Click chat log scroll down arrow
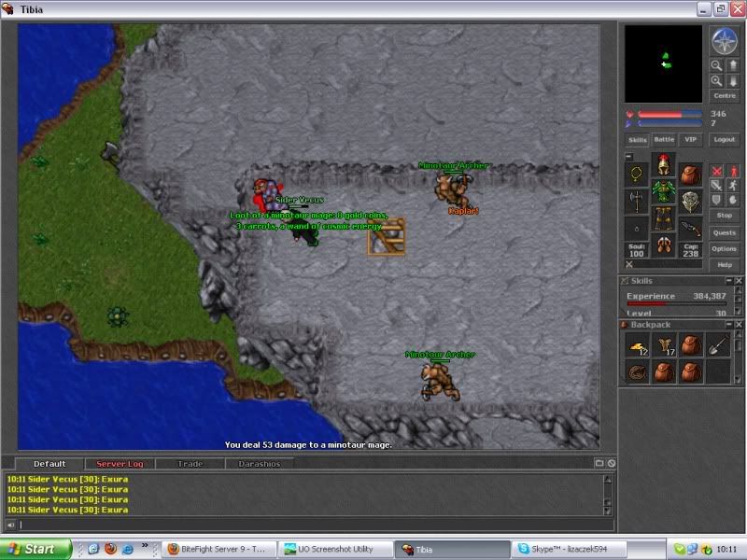This screenshot has height=560, width=747. pos(608,511)
